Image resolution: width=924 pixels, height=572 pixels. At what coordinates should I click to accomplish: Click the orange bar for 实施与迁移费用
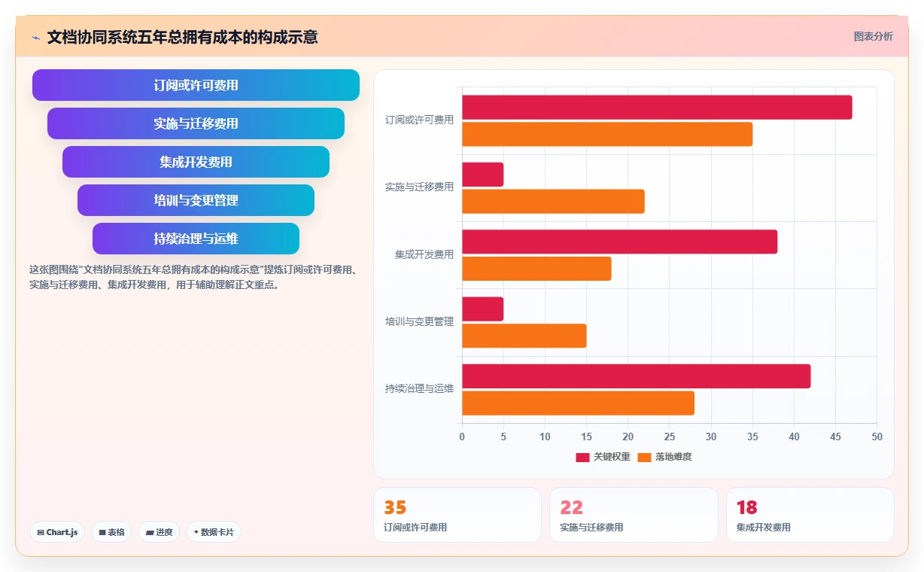pos(553,202)
